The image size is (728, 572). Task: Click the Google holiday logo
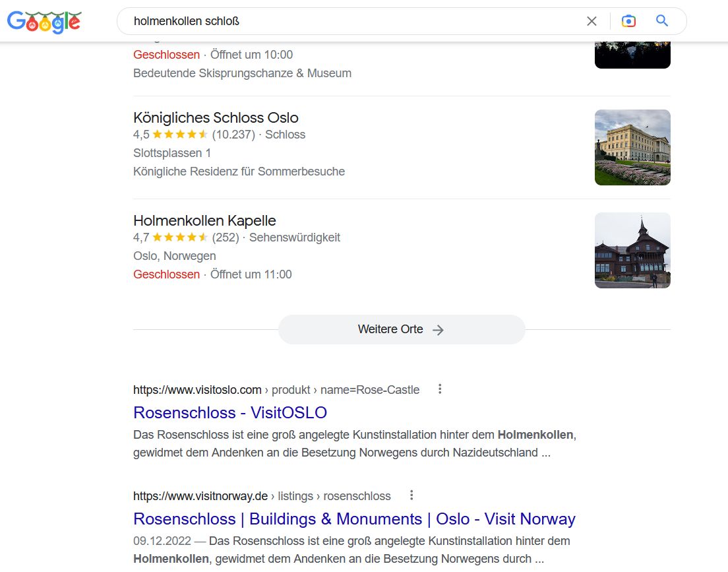[44, 22]
